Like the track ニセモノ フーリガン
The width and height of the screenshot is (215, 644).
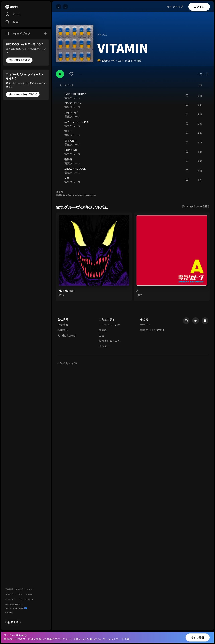(x=187, y=124)
